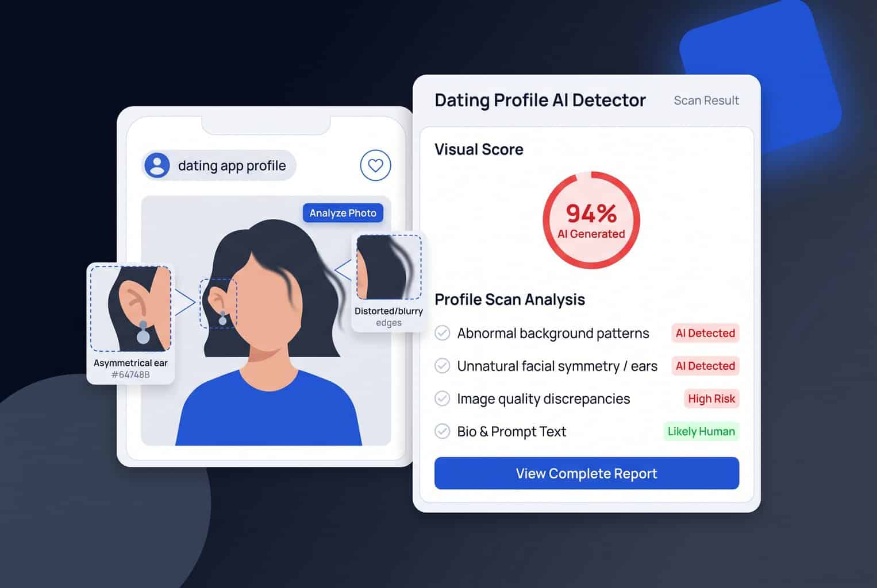
Task: Click the Dating Profile AI Detector title
Action: (x=540, y=100)
